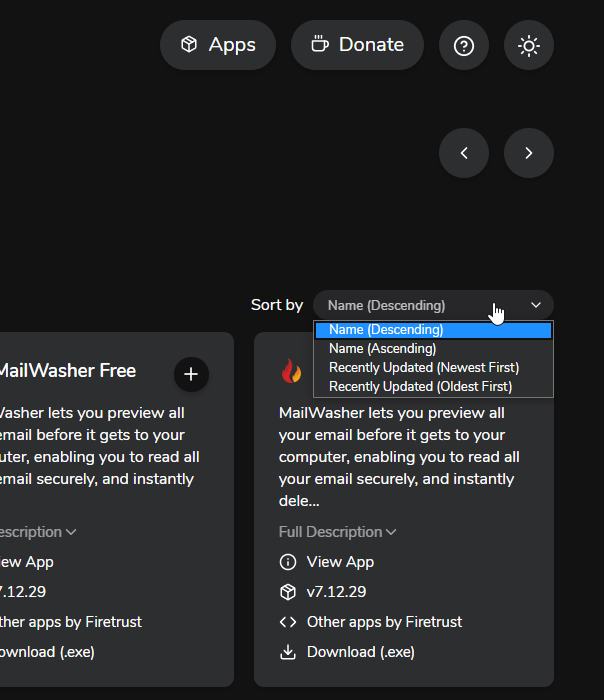Open View App in MailWasher Free card
The width and height of the screenshot is (604, 700).
click(x=27, y=562)
